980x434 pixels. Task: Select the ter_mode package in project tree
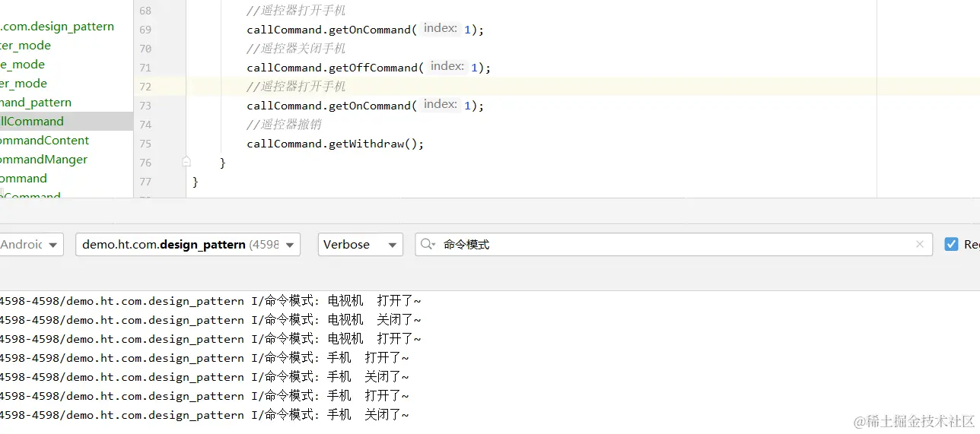tap(25, 46)
